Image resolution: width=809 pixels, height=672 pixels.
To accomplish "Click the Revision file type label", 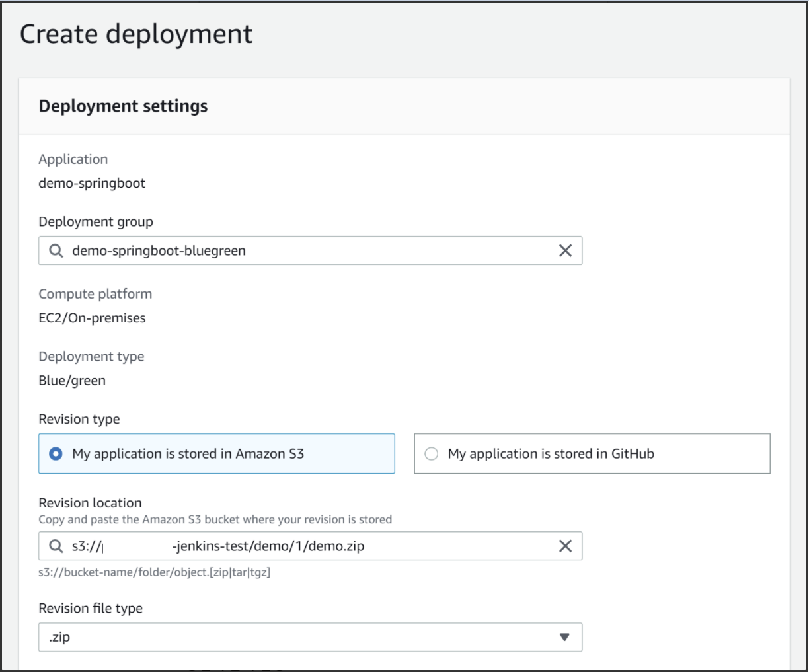I will tap(91, 609).
